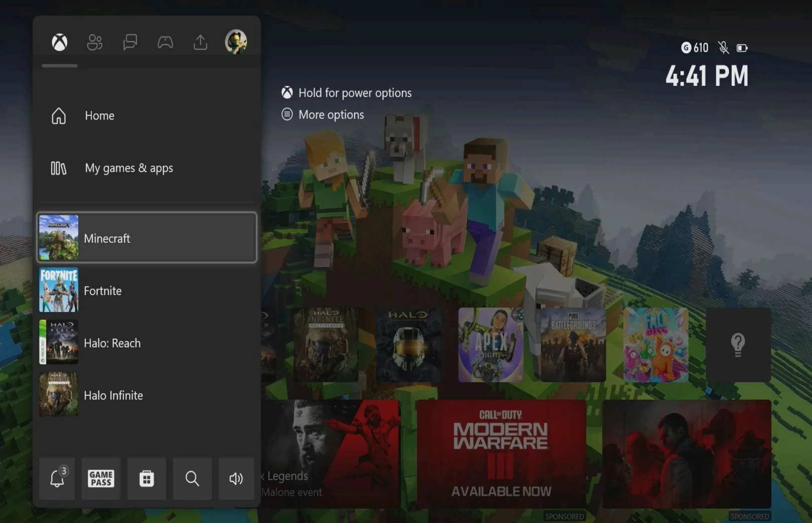Click the controller battery status icon
The height and width of the screenshot is (523, 812).
[742, 48]
